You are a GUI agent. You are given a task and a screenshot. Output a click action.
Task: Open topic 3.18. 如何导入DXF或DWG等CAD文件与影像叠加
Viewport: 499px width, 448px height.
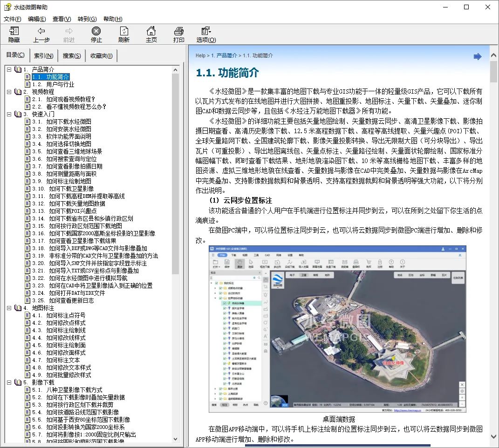(x=89, y=248)
